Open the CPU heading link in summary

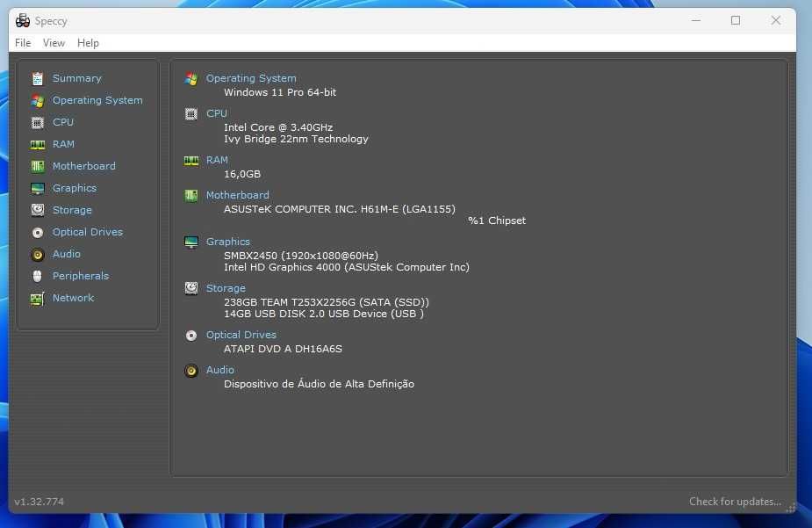tap(217, 113)
